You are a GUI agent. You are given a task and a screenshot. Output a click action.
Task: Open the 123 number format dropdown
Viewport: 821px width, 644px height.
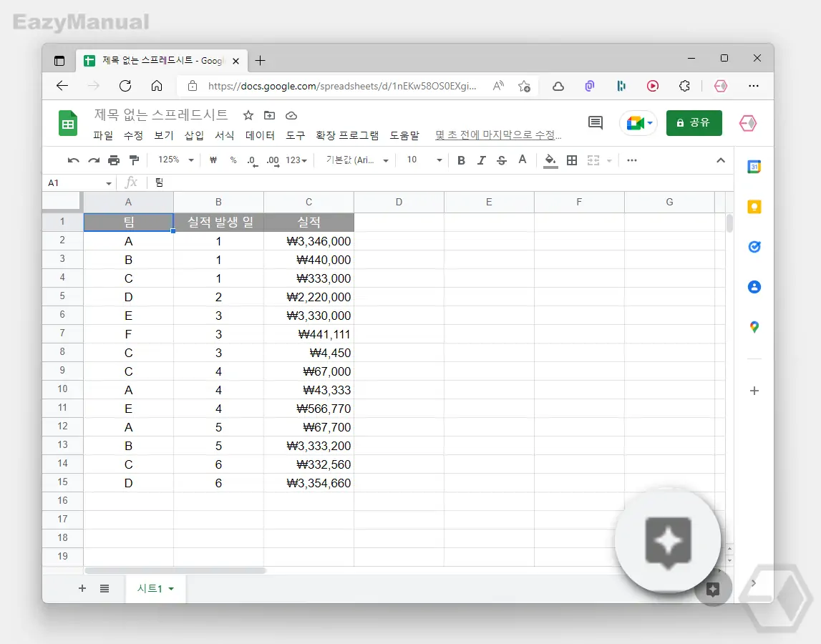click(x=296, y=160)
